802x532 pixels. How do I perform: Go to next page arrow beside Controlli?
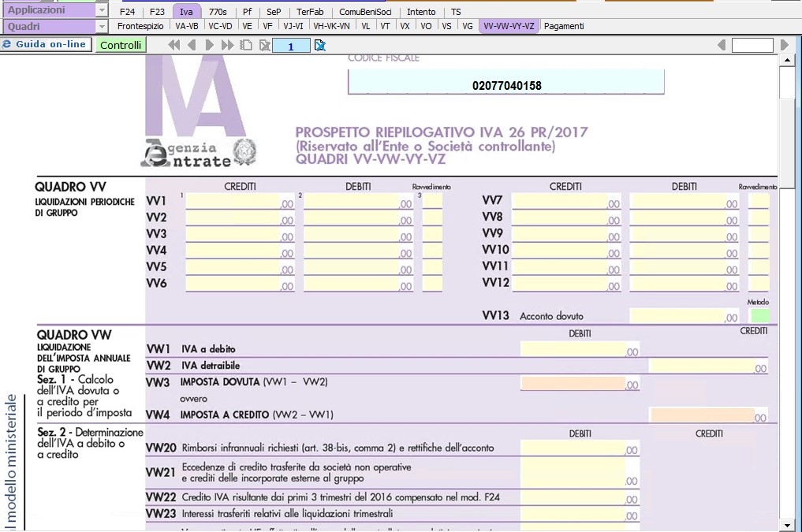pos(209,46)
